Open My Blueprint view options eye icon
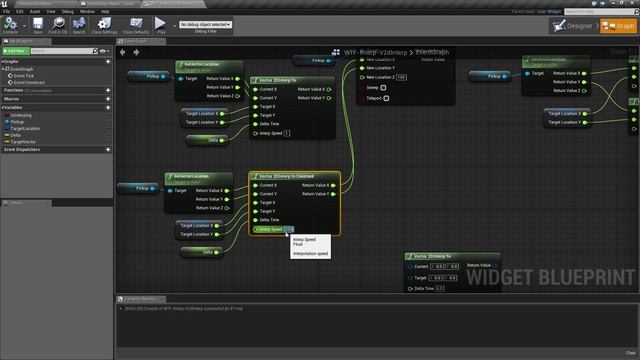640x360 pixels. [x=104, y=51]
